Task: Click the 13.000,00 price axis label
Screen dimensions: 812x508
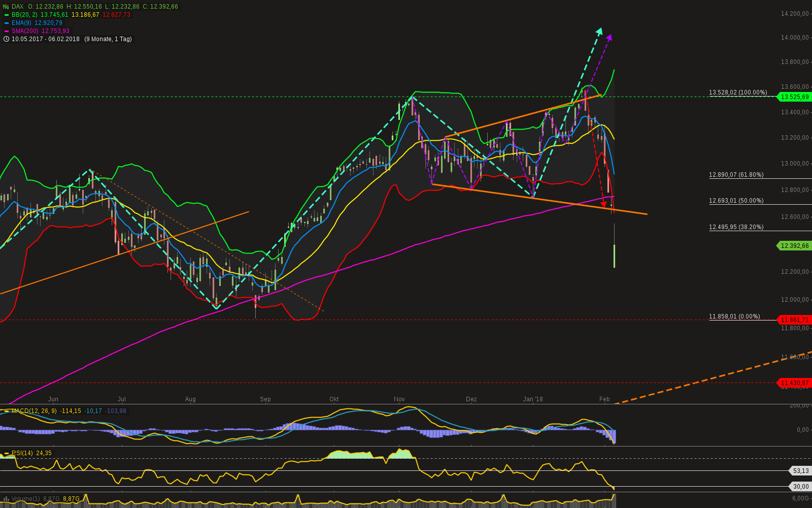Action: [x=795, y=164]
